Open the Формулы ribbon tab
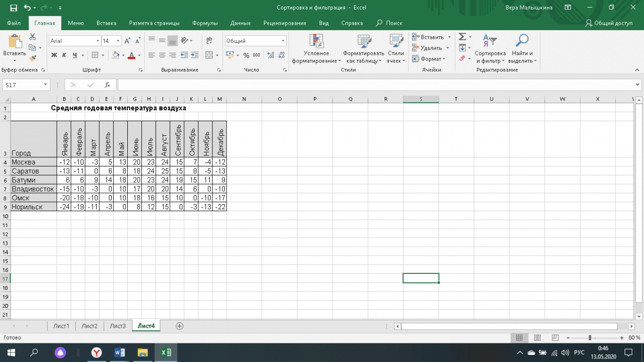 205,23
